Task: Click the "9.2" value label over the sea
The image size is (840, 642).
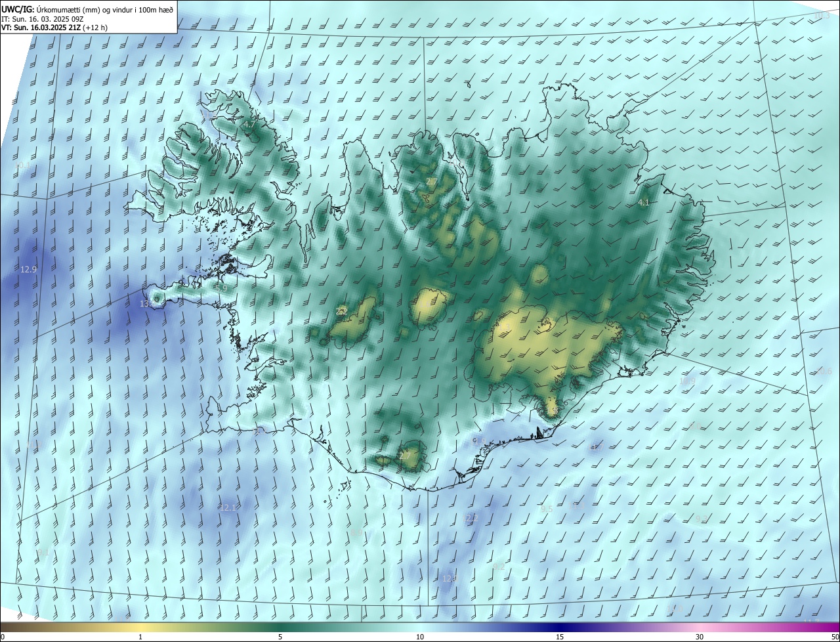Action: click(x=499, y=567)
